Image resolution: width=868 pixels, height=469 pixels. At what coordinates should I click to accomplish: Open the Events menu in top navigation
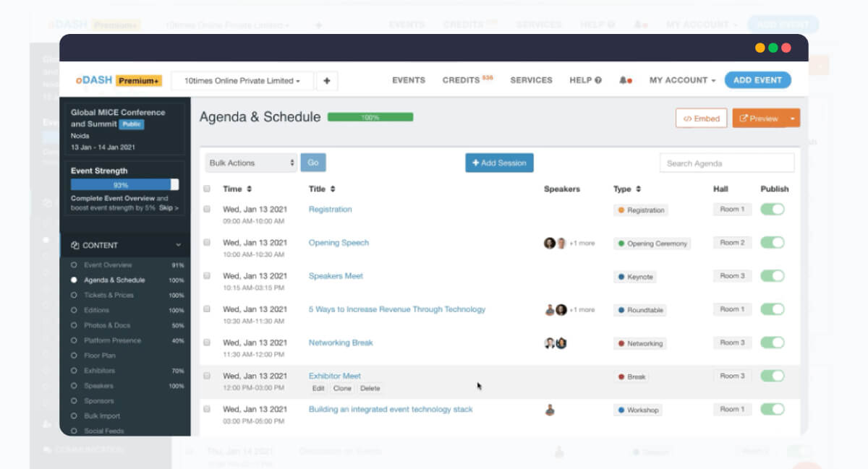click(409, 80)
